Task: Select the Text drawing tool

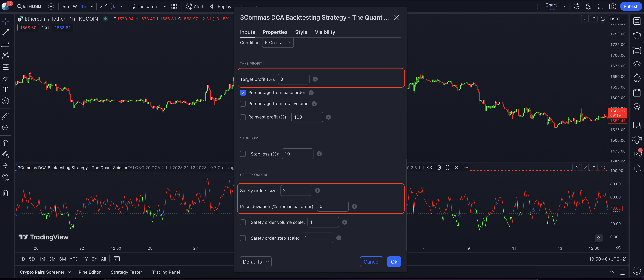Action: [x=5, y=90]
